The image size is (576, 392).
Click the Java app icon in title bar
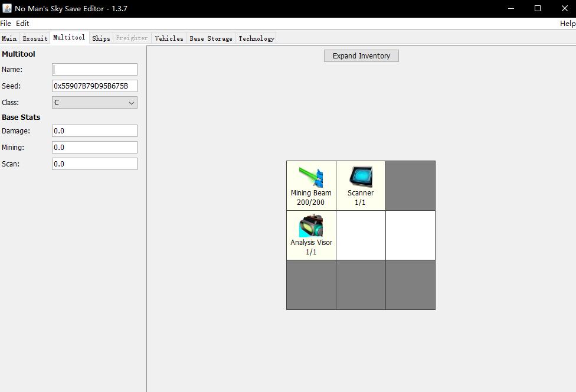7,8
